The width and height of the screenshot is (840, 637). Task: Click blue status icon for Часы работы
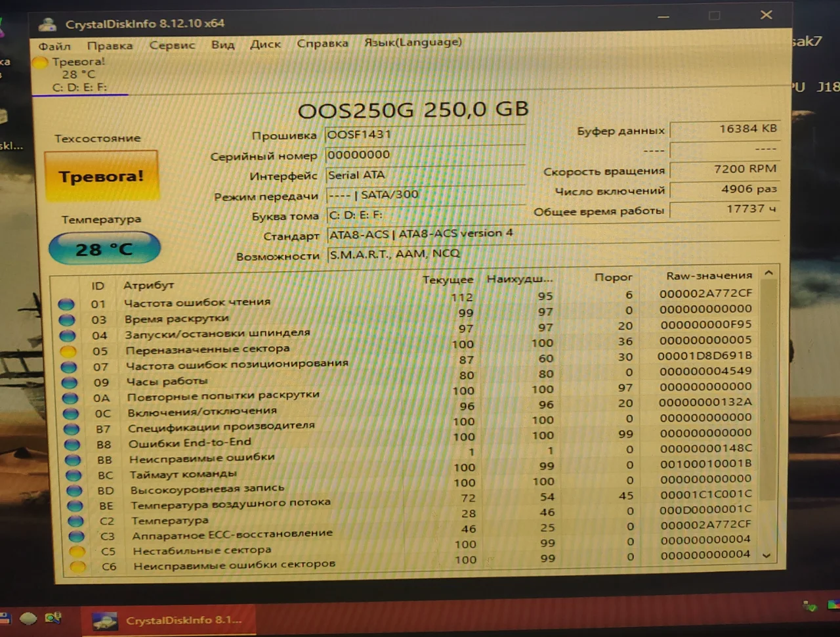tap(69, 382)
